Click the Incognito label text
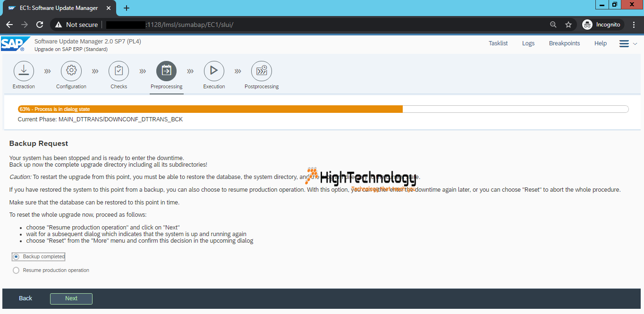Image resolution: width=644 pixels, height=314 pixels. (608, 25)
